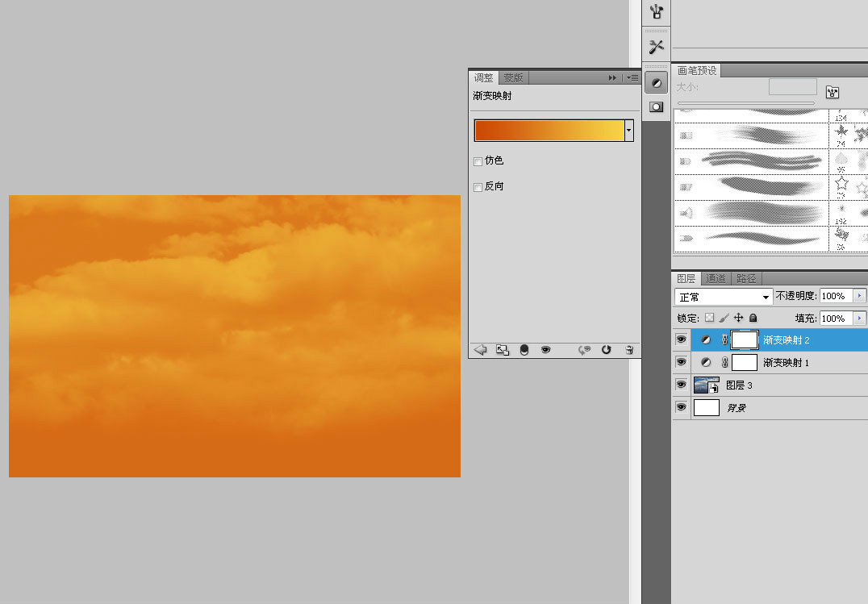
Task: Click the clip to layer icon in 调整 panel
Action: tap(524, 350)
